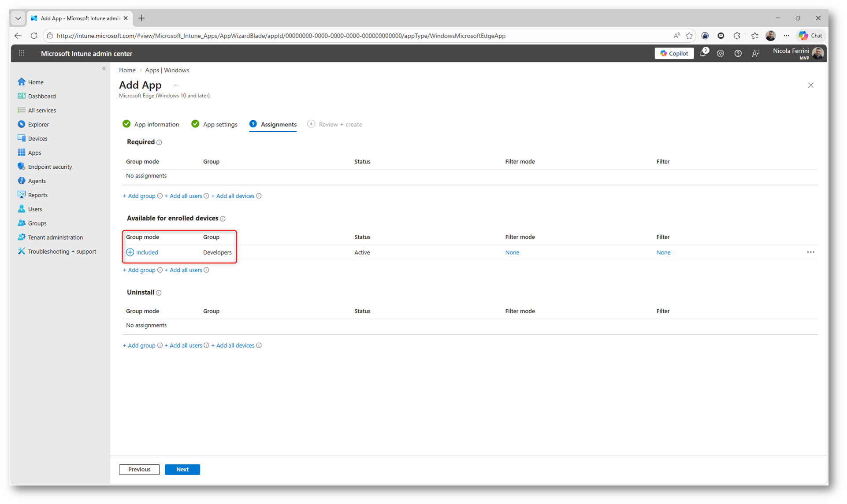Click the Next button

[x=182, y=469]
